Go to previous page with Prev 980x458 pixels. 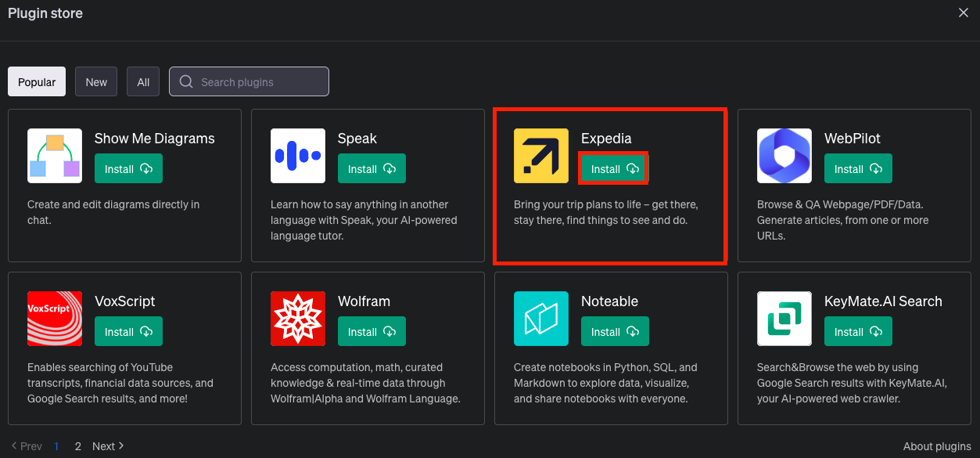click(x=27, y=446)
